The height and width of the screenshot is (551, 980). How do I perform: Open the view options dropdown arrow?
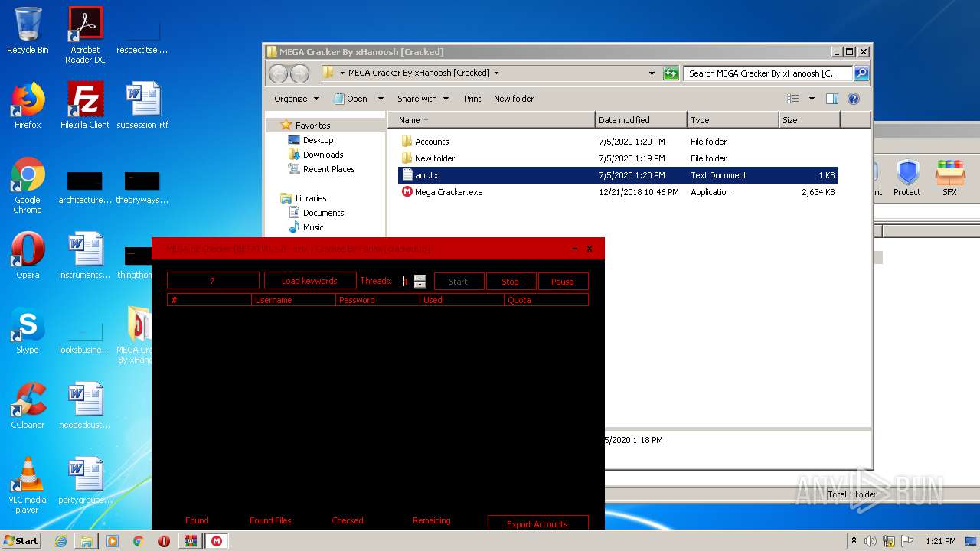click(812, 99)
